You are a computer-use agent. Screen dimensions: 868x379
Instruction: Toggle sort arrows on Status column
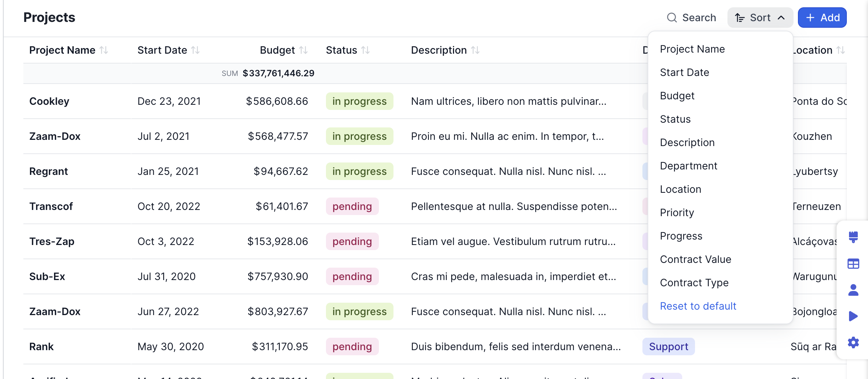tap(365, 50)
